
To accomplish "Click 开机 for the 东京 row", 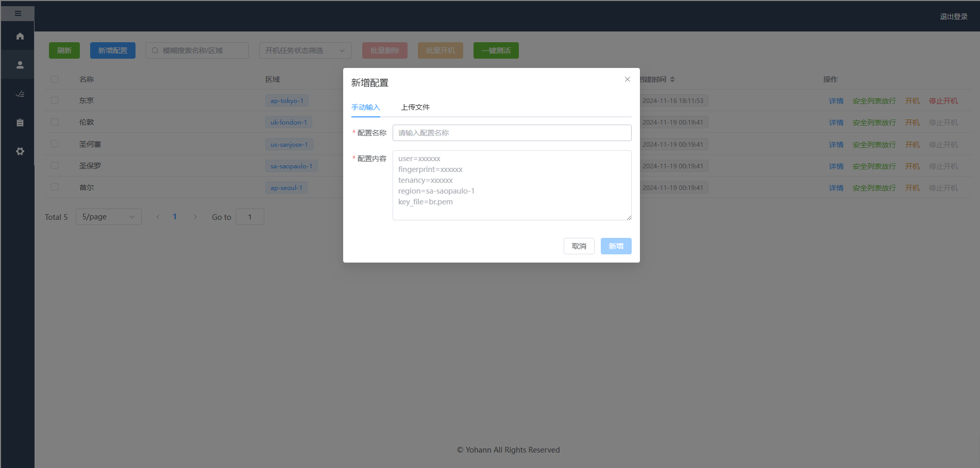I will (x=913, y=101).
